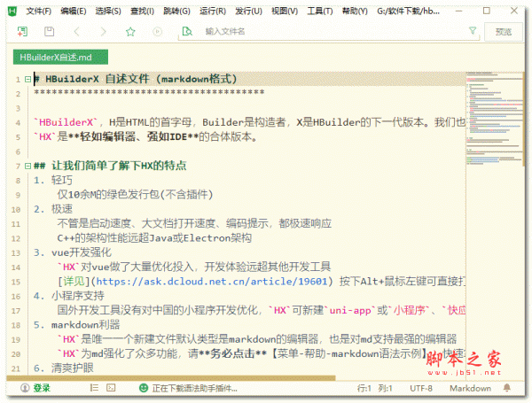Click the line 8 text 轻巧
Screen dimensions: 532x403
point(62,180)
